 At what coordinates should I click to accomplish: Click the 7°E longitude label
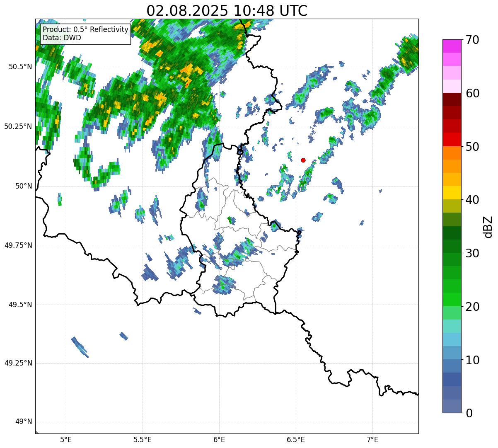[372, 439]
